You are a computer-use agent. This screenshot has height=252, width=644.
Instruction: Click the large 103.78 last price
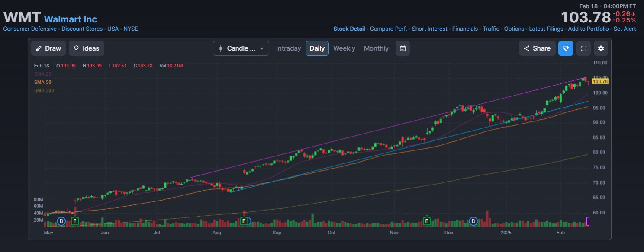[x=585, y=17]
